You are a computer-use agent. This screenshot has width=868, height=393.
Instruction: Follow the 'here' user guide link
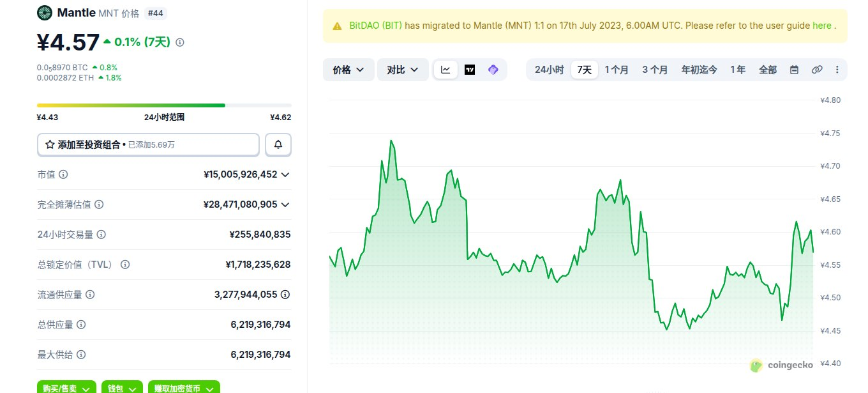click(822, 26)
